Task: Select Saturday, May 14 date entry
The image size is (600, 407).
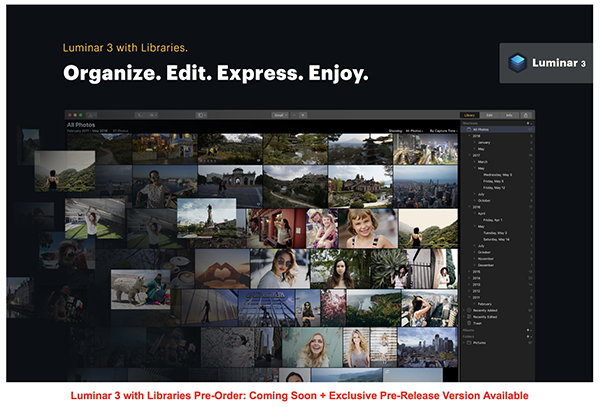Action: pos(496,239)
